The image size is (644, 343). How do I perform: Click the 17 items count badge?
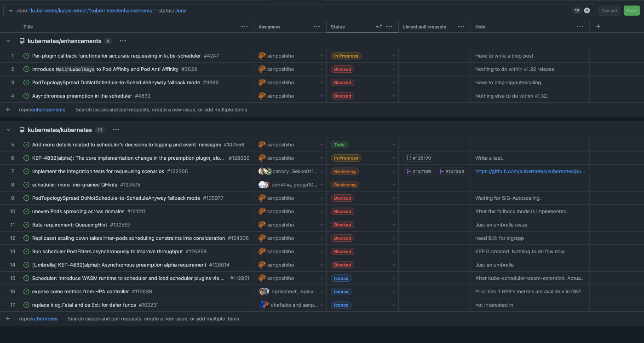click(x=577, y=10)
